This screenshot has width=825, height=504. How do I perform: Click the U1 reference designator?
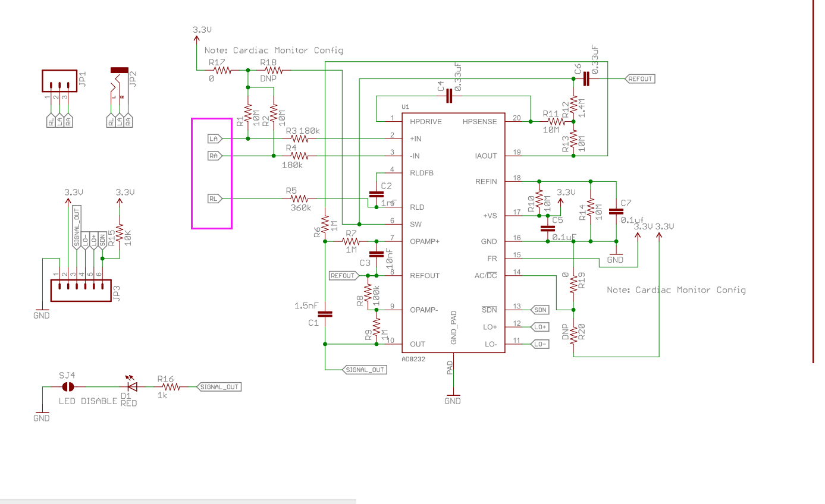coord(406,106)
